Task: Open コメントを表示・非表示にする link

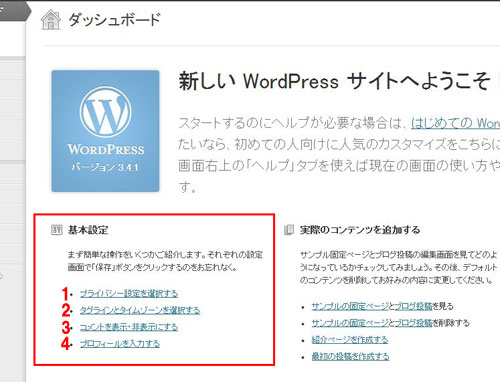Action: (129, 327)
